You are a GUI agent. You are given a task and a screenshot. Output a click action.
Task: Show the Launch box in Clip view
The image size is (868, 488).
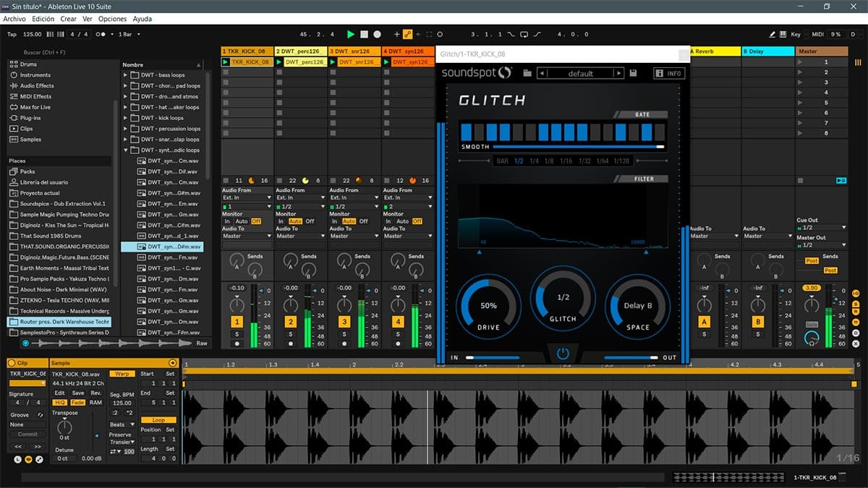pos(18,459)
